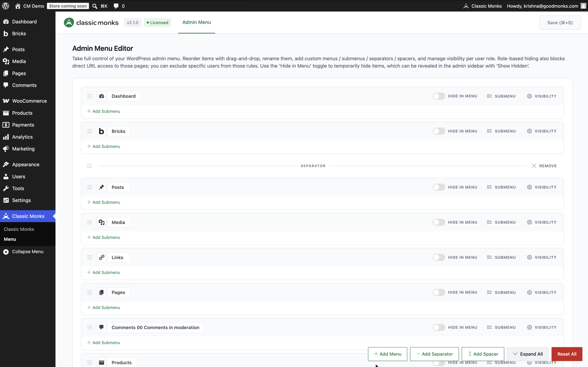Expand Submenu of Media row

click(x=501, y=222)
